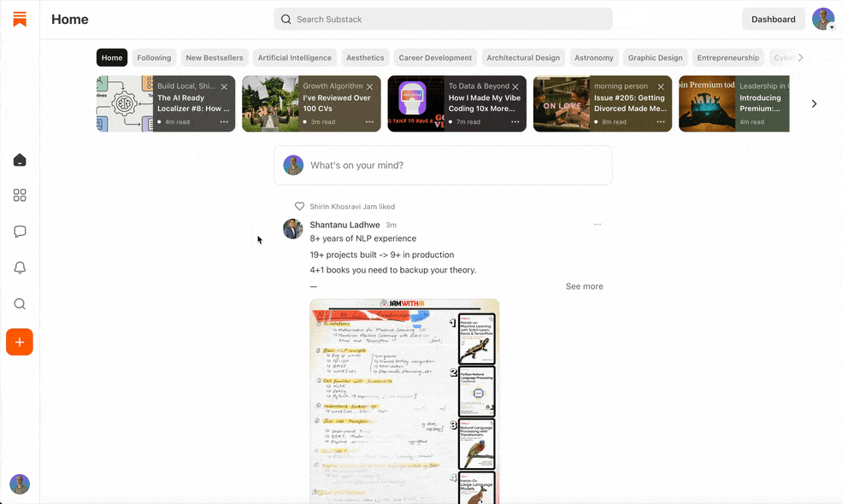Open How I Made My Vibe Coding card
The image size is (842, 504).
click(x=457, y=103)
